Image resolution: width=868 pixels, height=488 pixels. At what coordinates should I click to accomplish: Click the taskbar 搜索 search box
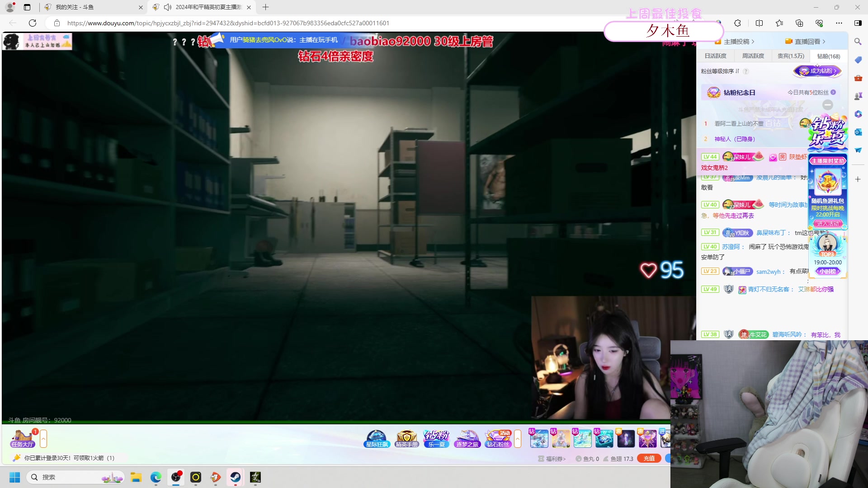pyautogui.click(x=75, y=477)
